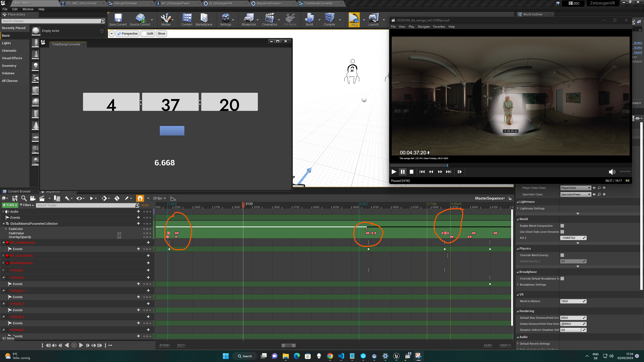
Task: Toggle the Unlit view mode button
Action: click(x=147, y=33)
